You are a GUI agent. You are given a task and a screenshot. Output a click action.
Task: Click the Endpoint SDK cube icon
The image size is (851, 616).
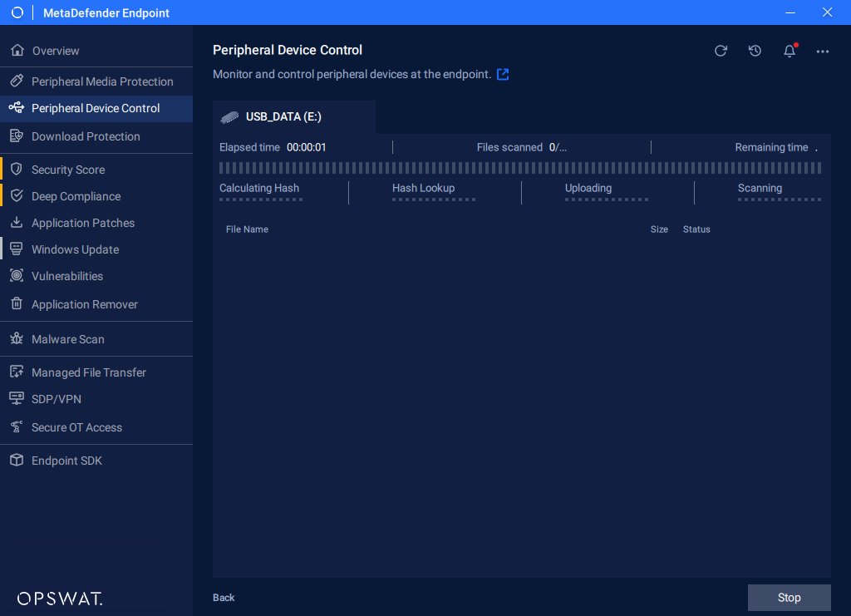point(17,461)
